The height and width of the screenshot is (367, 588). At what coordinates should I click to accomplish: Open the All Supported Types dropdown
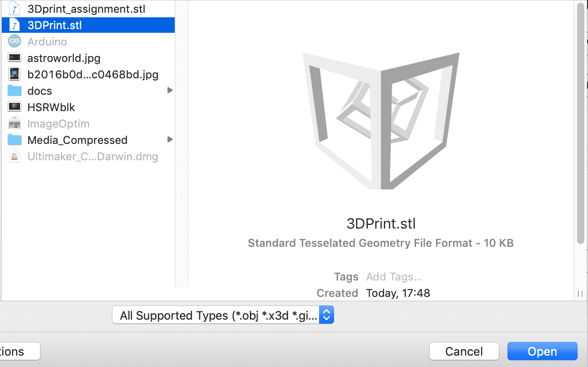click(223, 315)
